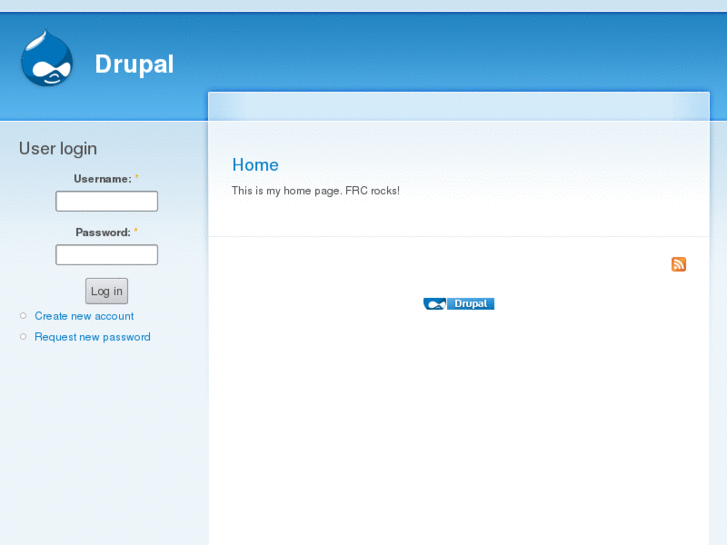Click the Password: label
The width and height of the screenshot is (727, 545).
(103, 232)
